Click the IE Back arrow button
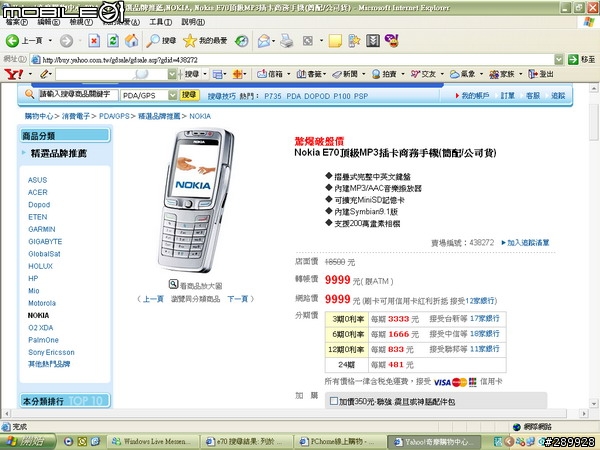This screenshot has height=450, width=600. 12,41
